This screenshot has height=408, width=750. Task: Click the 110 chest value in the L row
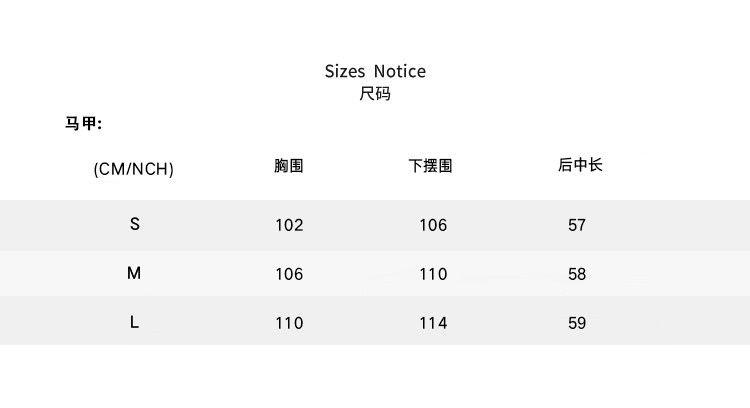coord(289,323)
